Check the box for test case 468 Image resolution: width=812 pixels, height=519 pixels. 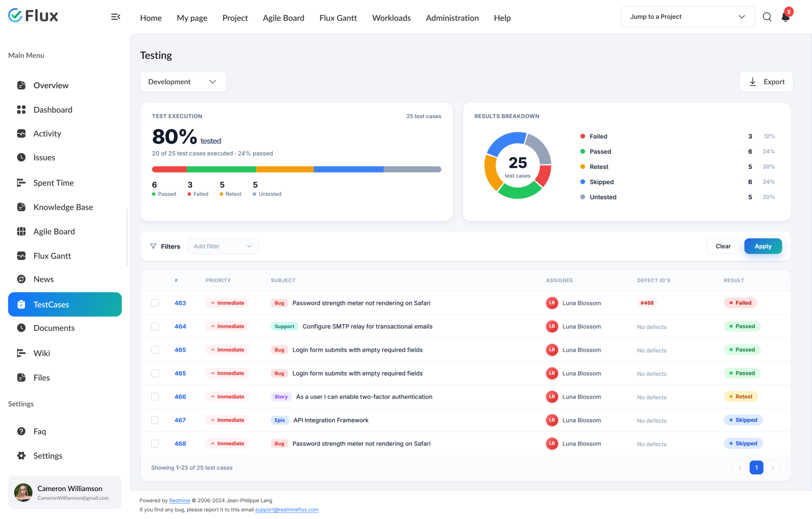click(155, 444)
